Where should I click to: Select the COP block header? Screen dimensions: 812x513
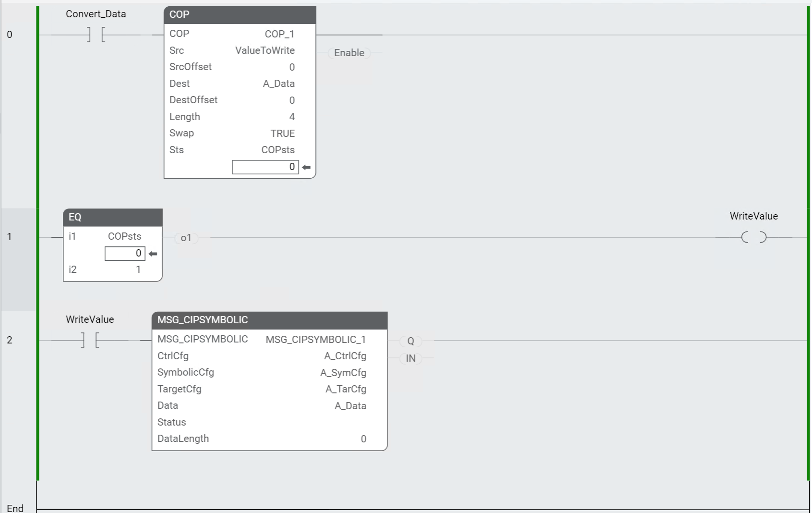(x=239, y=15)
